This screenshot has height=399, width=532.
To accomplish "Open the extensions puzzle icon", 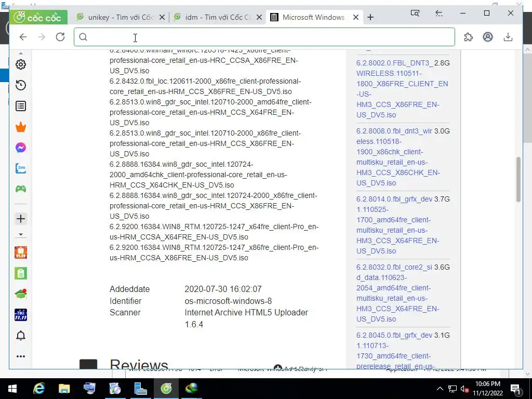I will tap(468, 37).
